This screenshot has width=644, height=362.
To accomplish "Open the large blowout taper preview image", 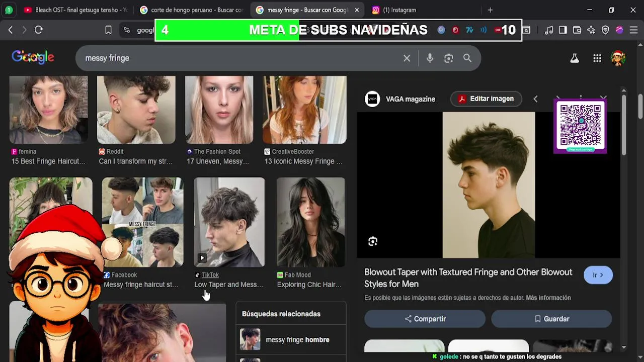I will pos(489,185).
